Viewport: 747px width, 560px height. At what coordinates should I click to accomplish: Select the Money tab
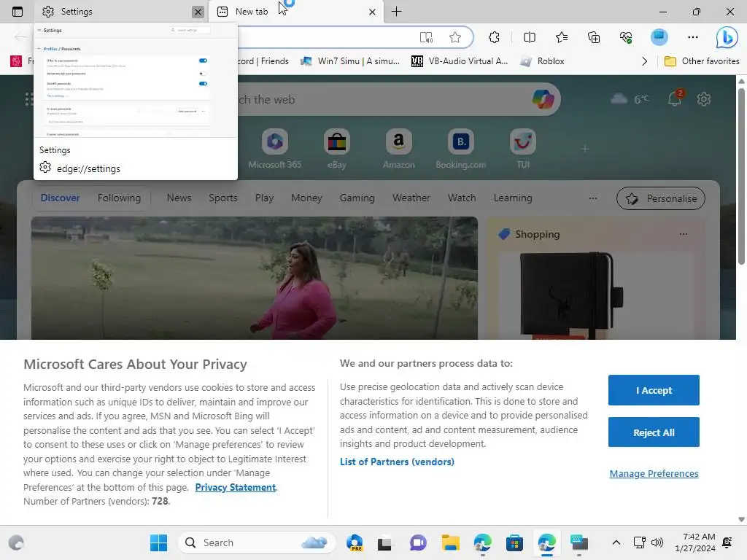306,198
